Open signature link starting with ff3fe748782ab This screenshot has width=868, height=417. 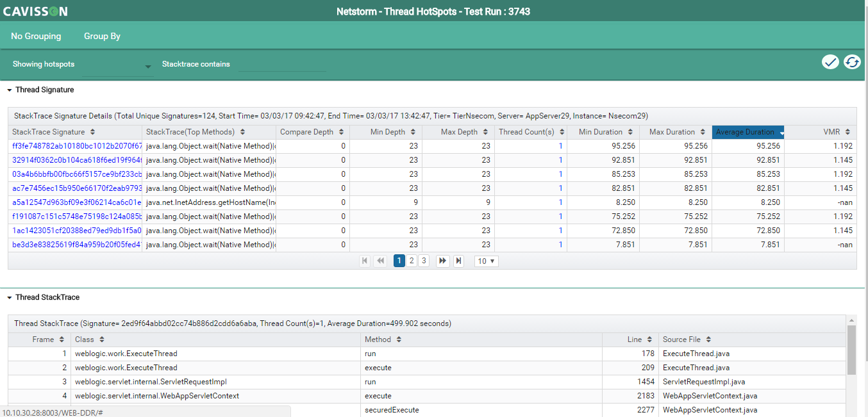[76, 146]
